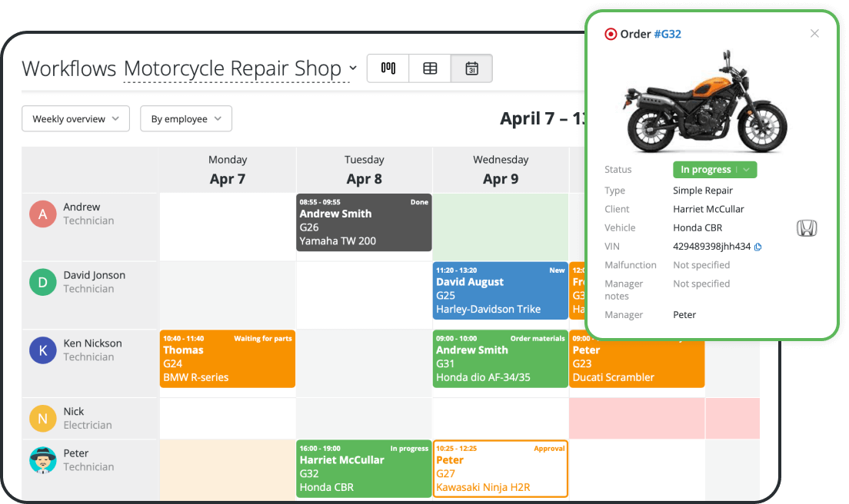Click Andrew the Technician's avatar initial
Viewport: 849px width, 504px height.
click(x=42, y=213)
